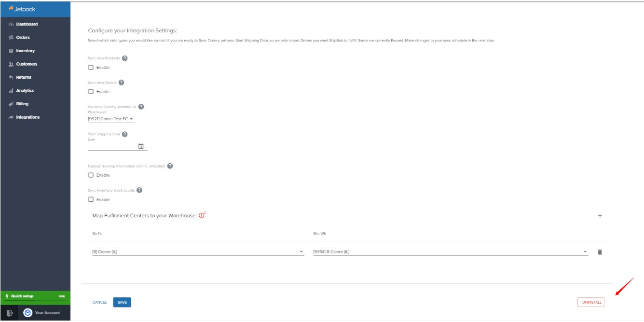Image resolution: width=644 pixels, height=322 pixels.
Task: Go to the Customers section in the sidebar
Action: point(10,64)
